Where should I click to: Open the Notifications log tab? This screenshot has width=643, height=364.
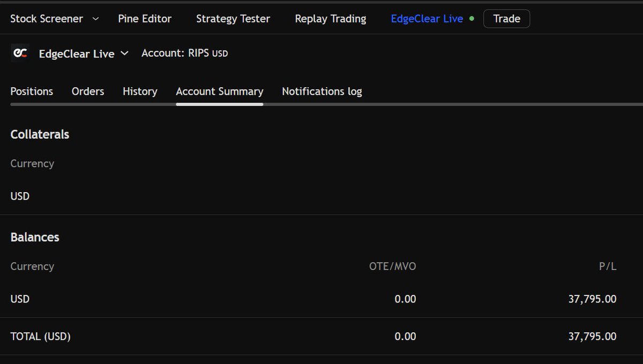point(322,92)
